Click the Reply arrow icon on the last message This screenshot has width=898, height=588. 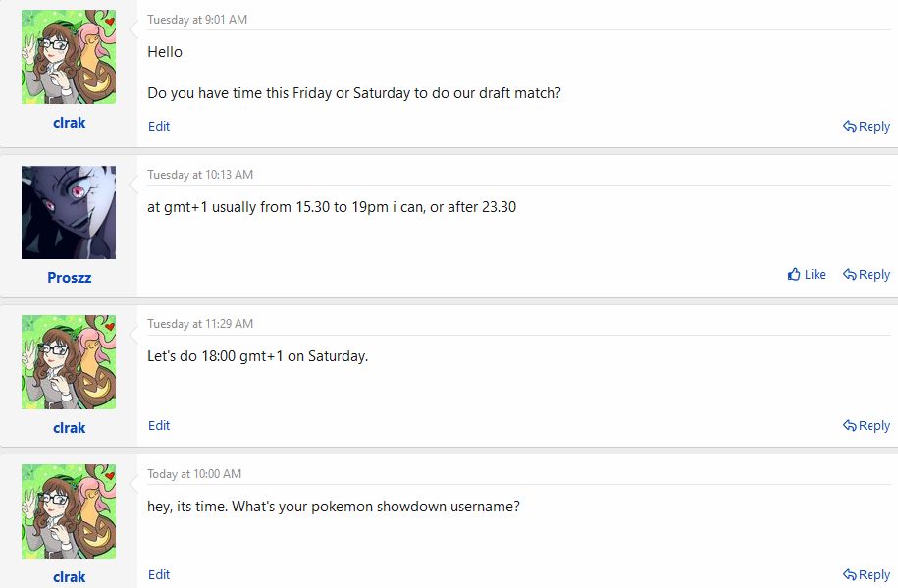coord(850,575)
